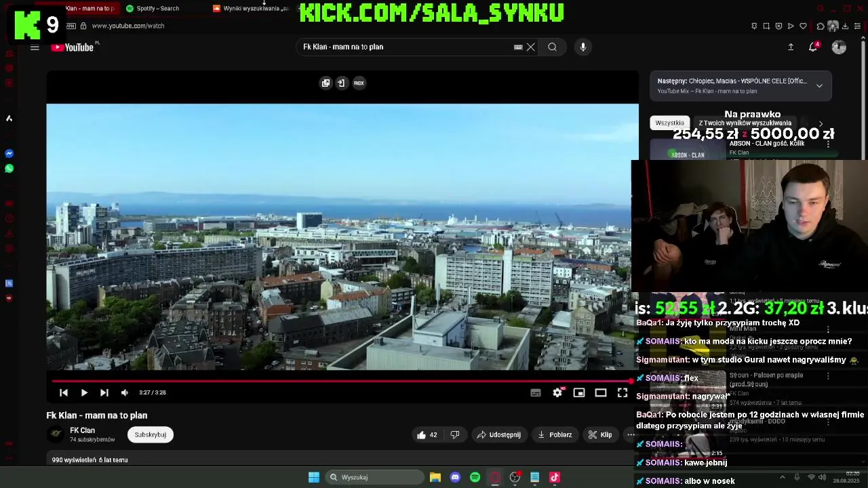
Task: Click inside the YouTube search field
Action: coord(407,47)
